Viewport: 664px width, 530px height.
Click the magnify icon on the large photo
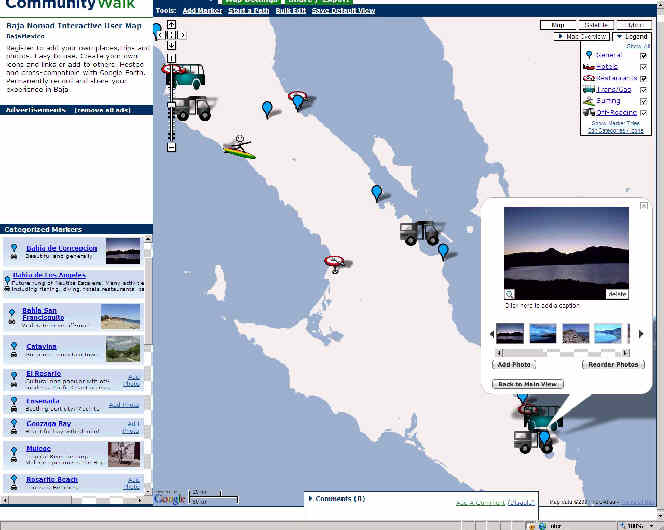[509, 294]
